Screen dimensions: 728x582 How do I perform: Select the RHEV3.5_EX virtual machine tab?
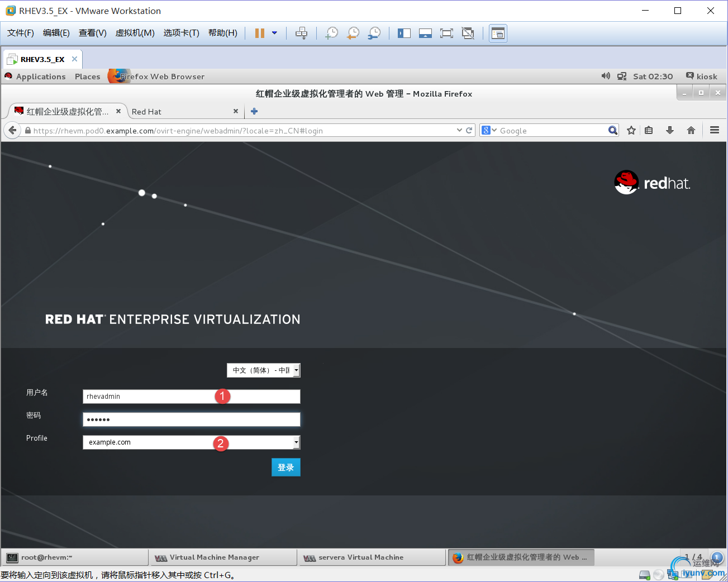tap(43, 59)
